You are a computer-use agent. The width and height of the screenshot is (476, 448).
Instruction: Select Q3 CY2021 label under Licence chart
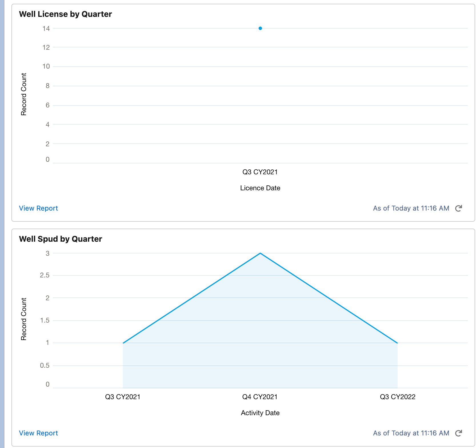(x=260, y=172)
